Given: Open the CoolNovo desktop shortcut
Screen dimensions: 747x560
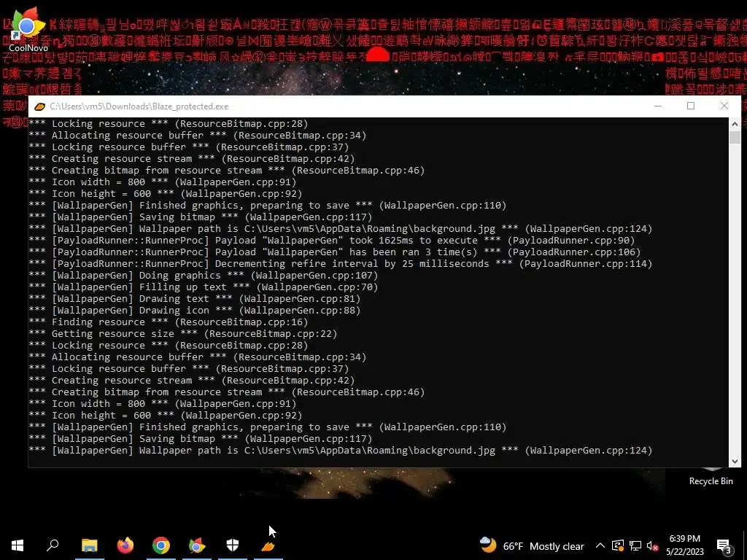Looking at the screenshot, I should (28, 29).
